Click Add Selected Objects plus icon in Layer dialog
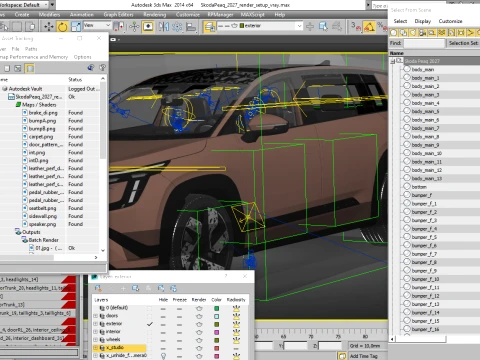The image size is (480, 360). 123,288
